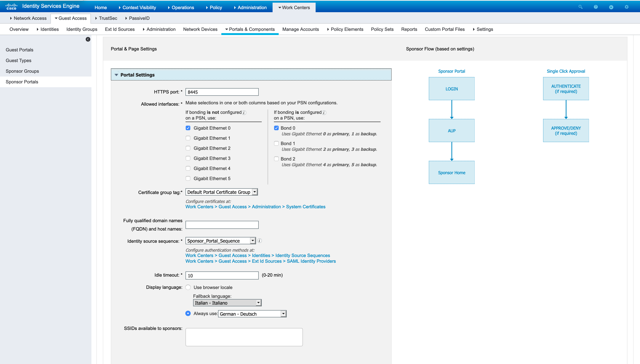Switch to the Overview tab
Image resolution: width=640 pixels, height=364 pixels.
click(x=19, y=29)
